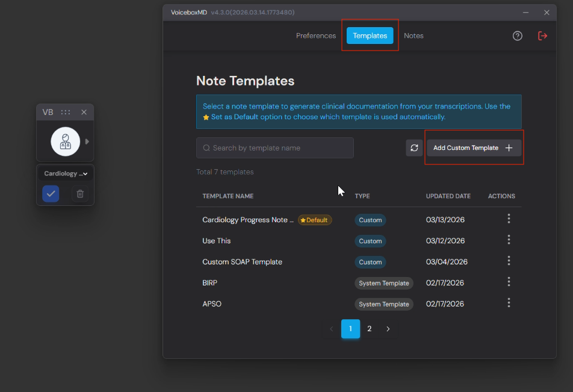Open the Cardiology template dropdown in widget
The height and width of the screenshot is (392, 573).
65,174
